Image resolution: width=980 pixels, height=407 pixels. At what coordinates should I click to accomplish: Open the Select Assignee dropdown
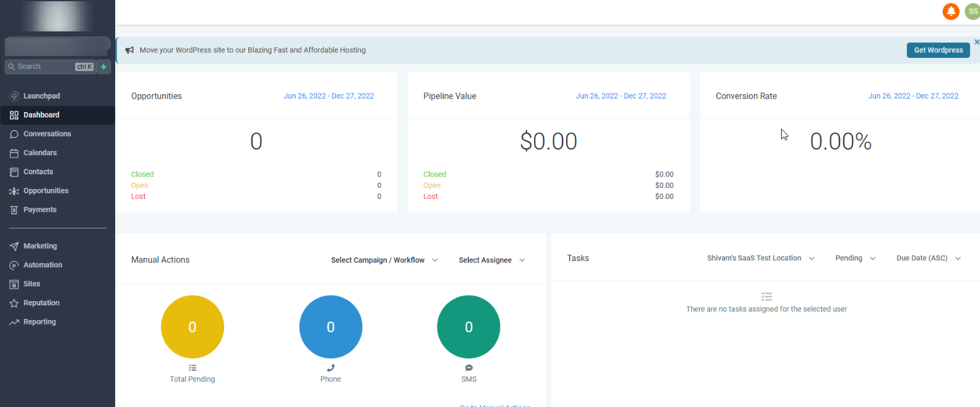pos(492,260)
